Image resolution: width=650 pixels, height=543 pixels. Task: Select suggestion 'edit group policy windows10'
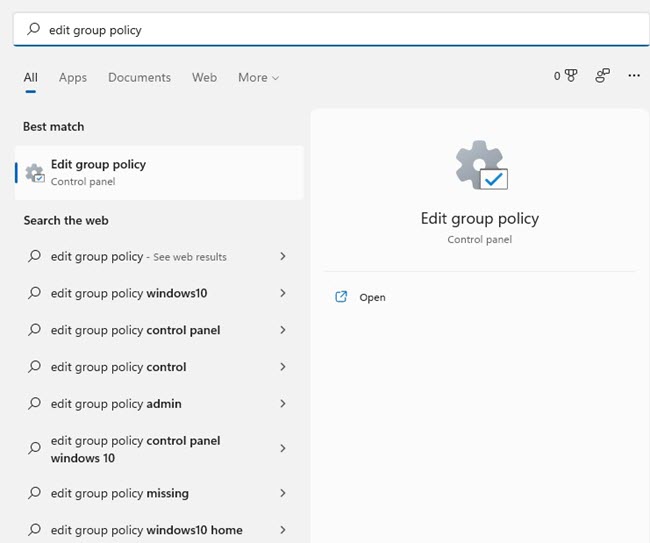[159, 293]
